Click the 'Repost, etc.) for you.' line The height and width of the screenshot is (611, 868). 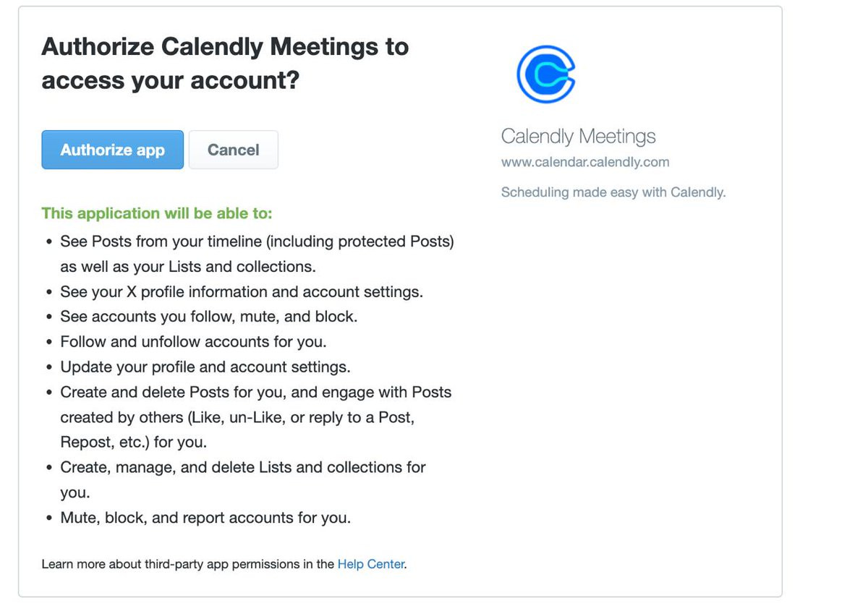point(133,442)
